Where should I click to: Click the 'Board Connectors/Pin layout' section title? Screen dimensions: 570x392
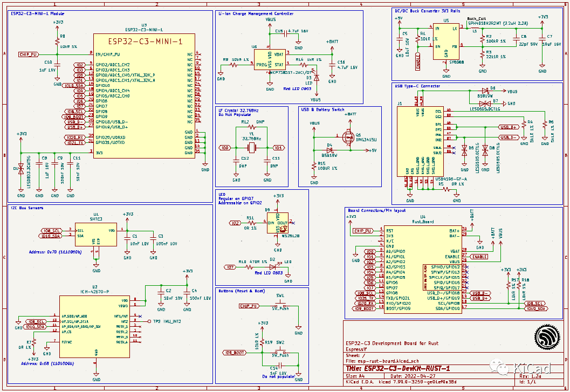point(376,210)
